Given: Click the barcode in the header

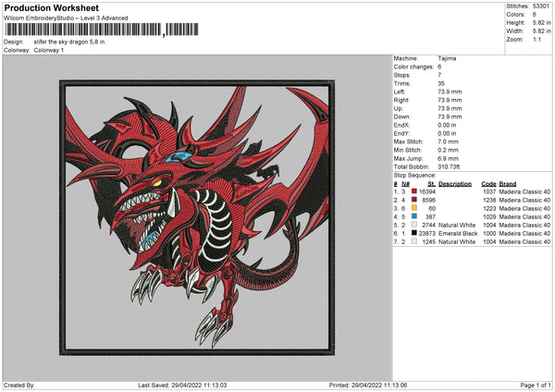Looking at the screenshot, I should tap(102, 30).
